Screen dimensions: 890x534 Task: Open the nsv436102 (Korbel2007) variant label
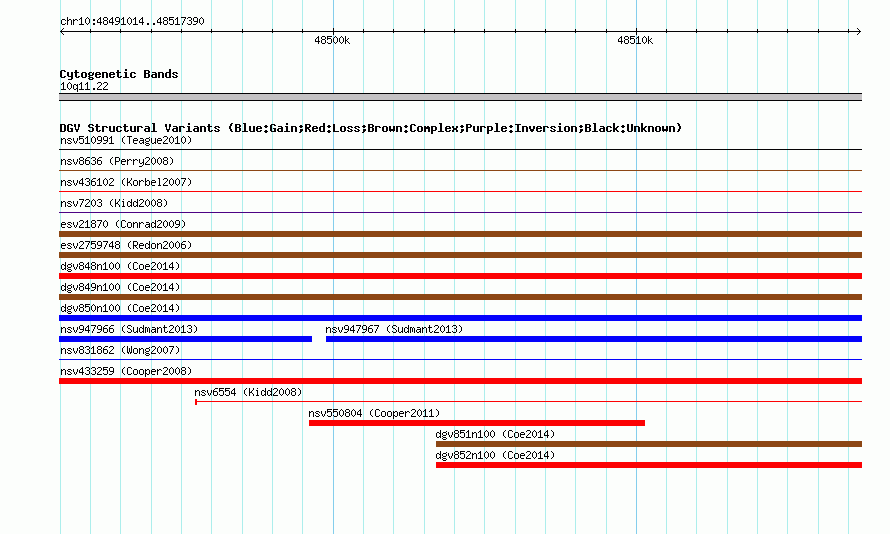coord(126,182)
